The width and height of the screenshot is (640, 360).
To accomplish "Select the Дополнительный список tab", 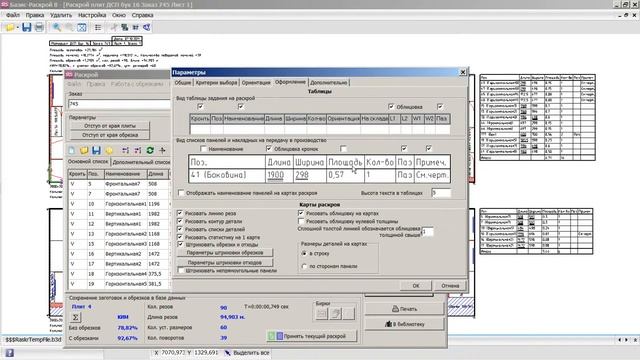I will pyautogui.click(x=141, y=162).
